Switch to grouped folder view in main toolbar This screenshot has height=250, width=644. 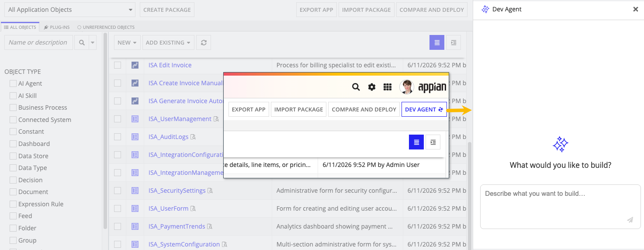coord(454,42)
